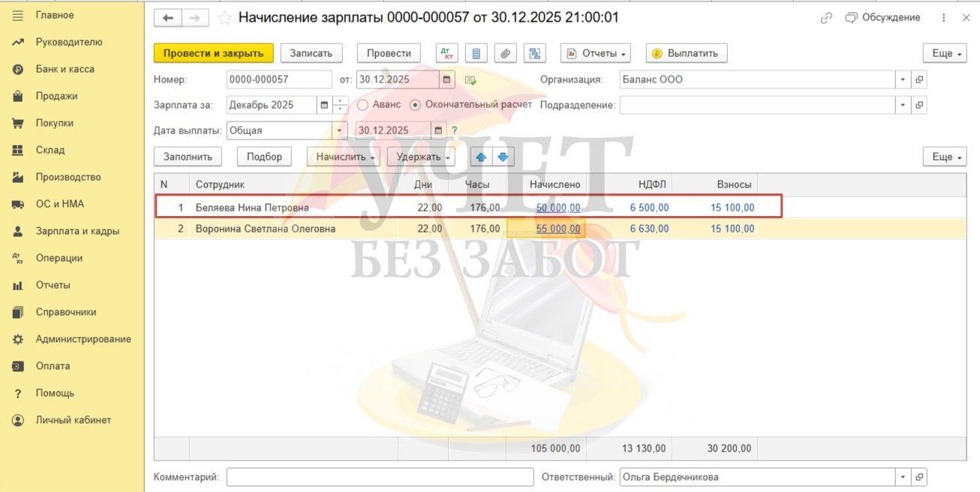980x492 pixels.
Task: Go back with the left arrow button
Action: click(168, 17)
